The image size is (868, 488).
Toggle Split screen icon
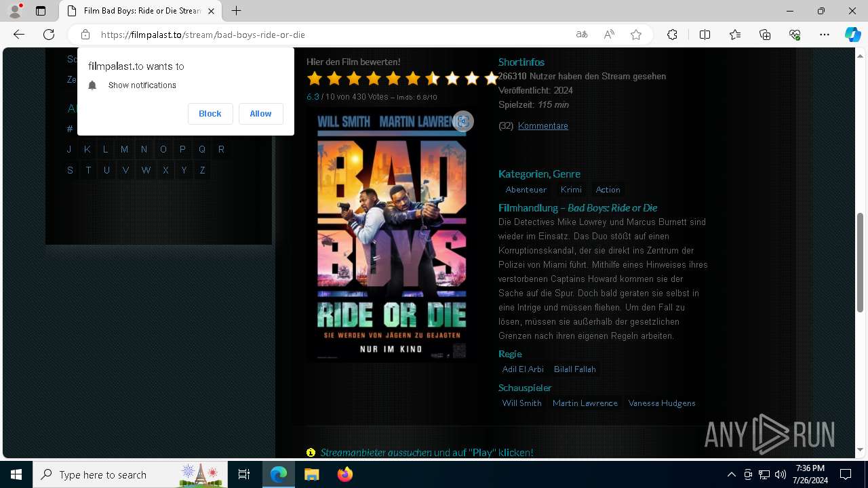(x=705, y=35)
